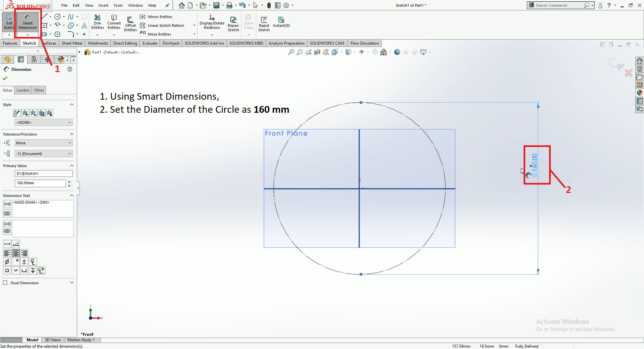Insert the plus/minus symbol in dimension text
Screen dimensions: 644x349
(24, 262)
